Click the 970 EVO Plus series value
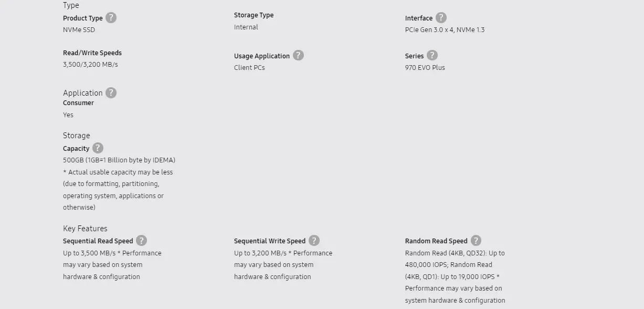Viewport: 644px width, 309px height. click(425, 68)
